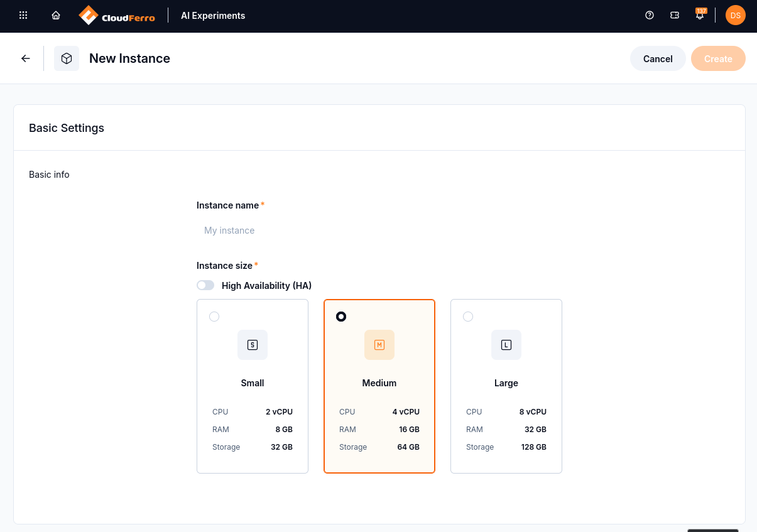The width and height of the screenshot is (757, 532).
Task: Click the Create button
Action: pos(718,58)
